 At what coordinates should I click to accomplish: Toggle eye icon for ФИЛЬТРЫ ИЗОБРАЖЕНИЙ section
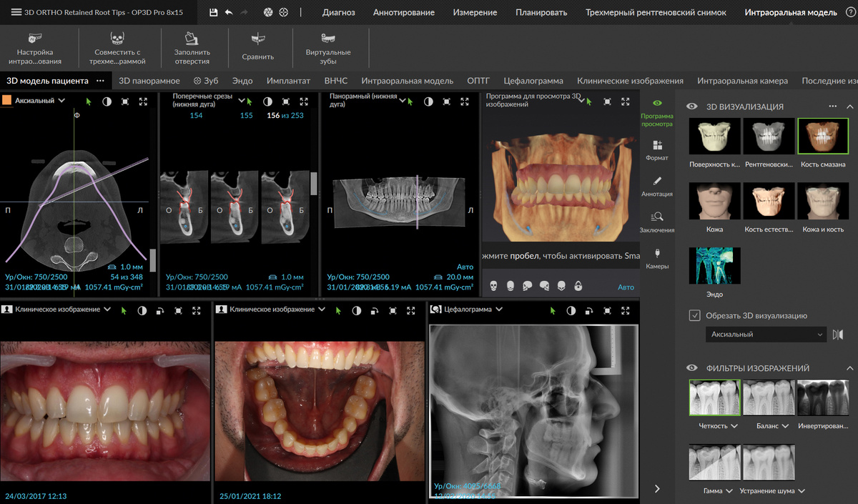(692, 368)
